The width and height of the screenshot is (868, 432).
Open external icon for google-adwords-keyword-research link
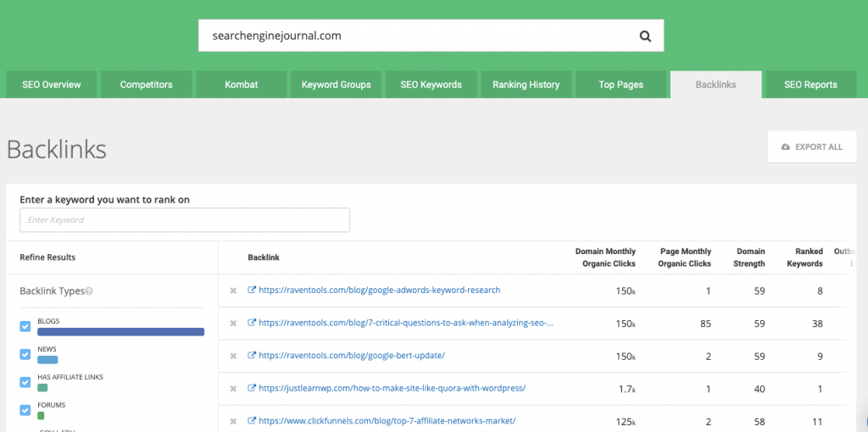point(252,290)
